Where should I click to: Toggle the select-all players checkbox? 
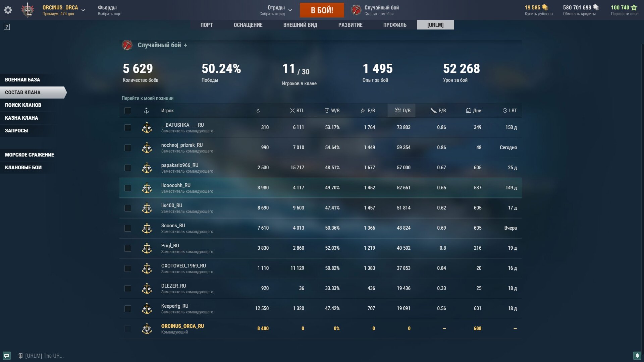128,111
